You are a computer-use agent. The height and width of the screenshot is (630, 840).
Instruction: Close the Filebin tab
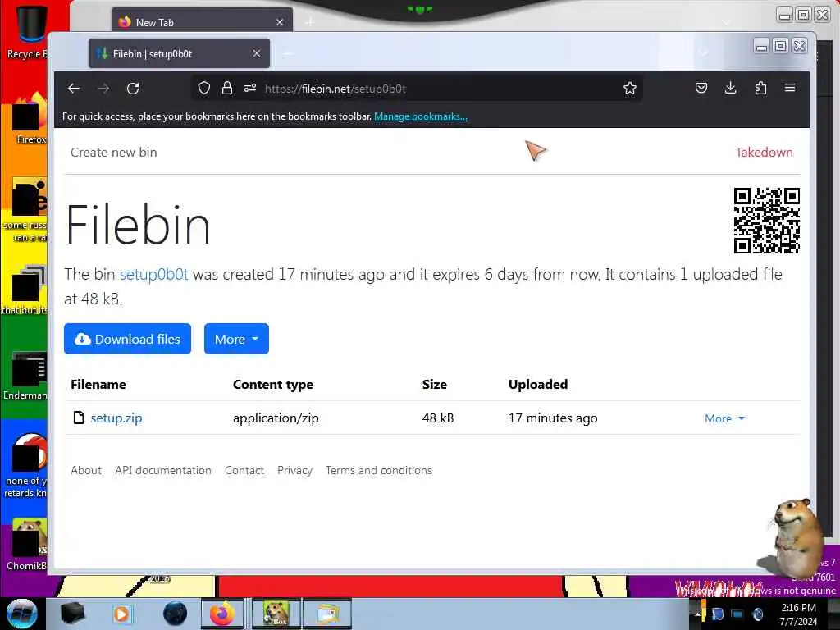[257, 53]
